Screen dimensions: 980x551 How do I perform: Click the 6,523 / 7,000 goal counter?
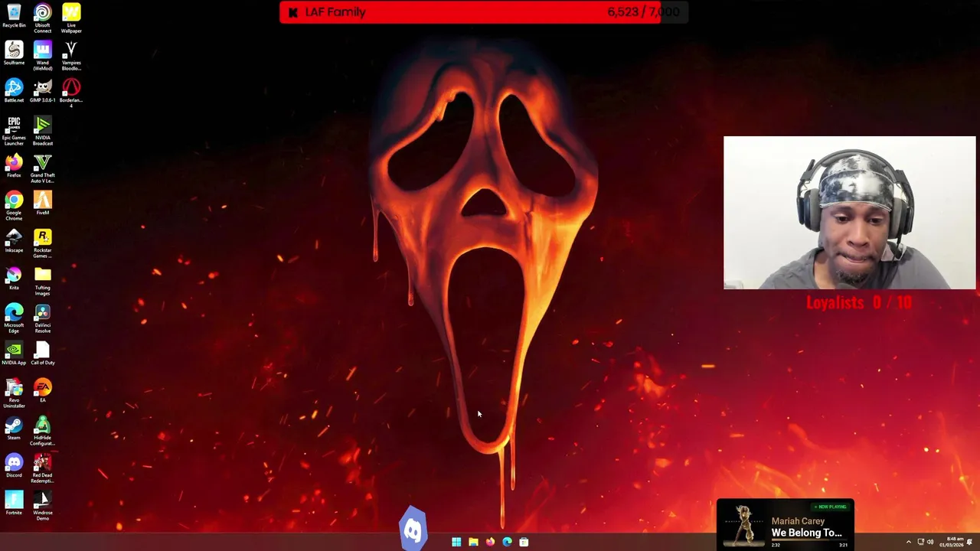643,12
